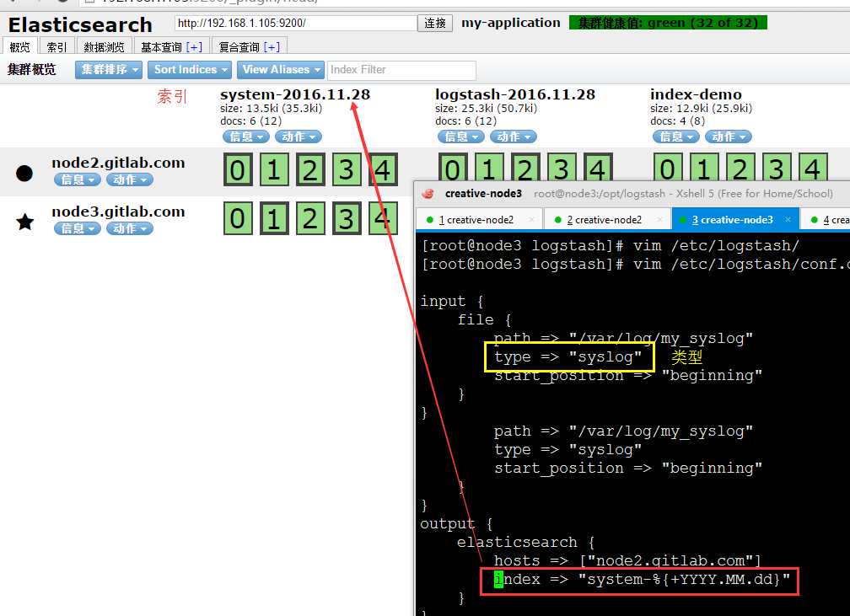Viewport: 850px width, 616px height.
Task: Click shard 4 of index-demo on node2
Action: click(813, 168)
